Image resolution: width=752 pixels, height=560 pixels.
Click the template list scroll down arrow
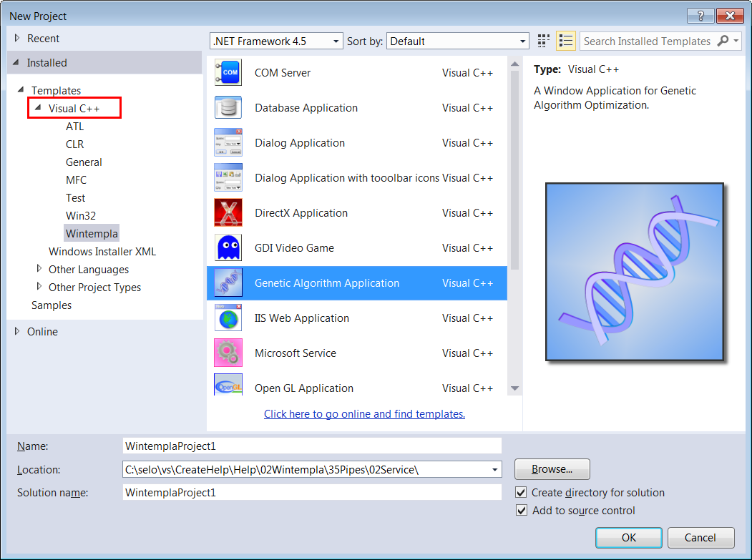coord(514,388)
